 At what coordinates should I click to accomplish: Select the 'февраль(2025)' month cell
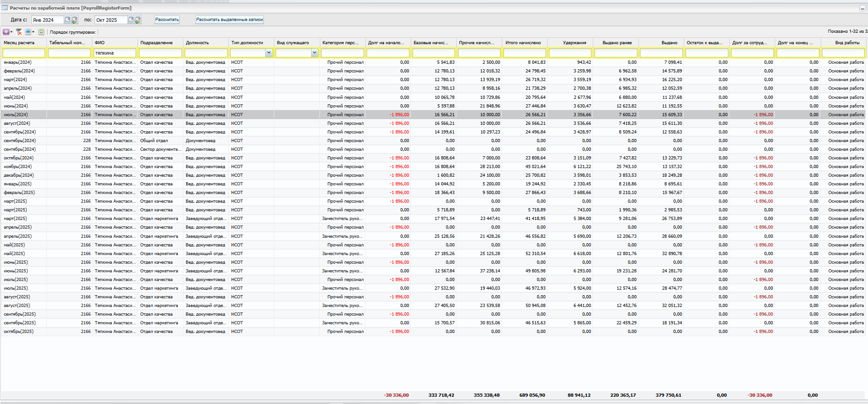24,193
